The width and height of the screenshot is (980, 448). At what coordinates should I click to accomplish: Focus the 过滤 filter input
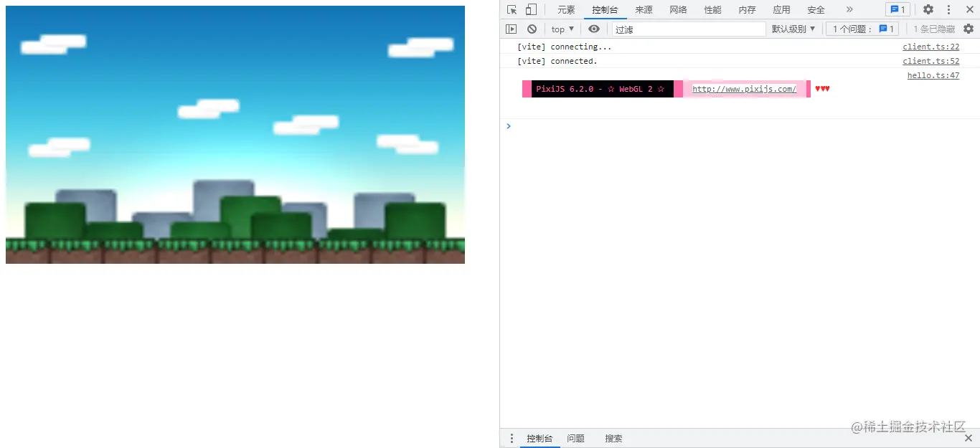click(x=689, y=29)
